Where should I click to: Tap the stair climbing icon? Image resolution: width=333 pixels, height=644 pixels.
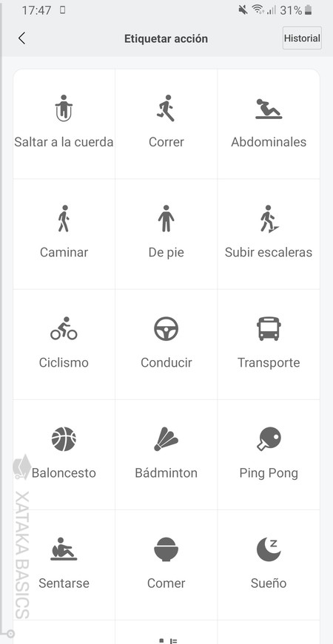(269, 219)
